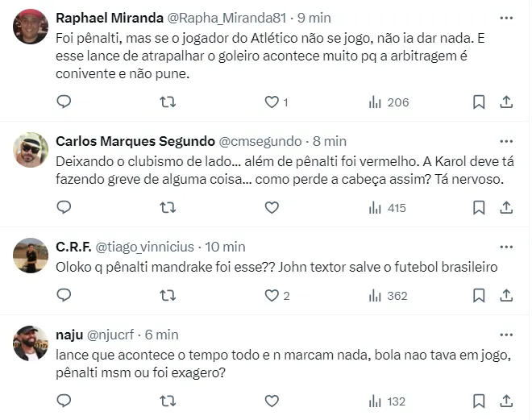Retweet Raphael Miranda's post
532x420 pixels.
(x=168, y=102)
